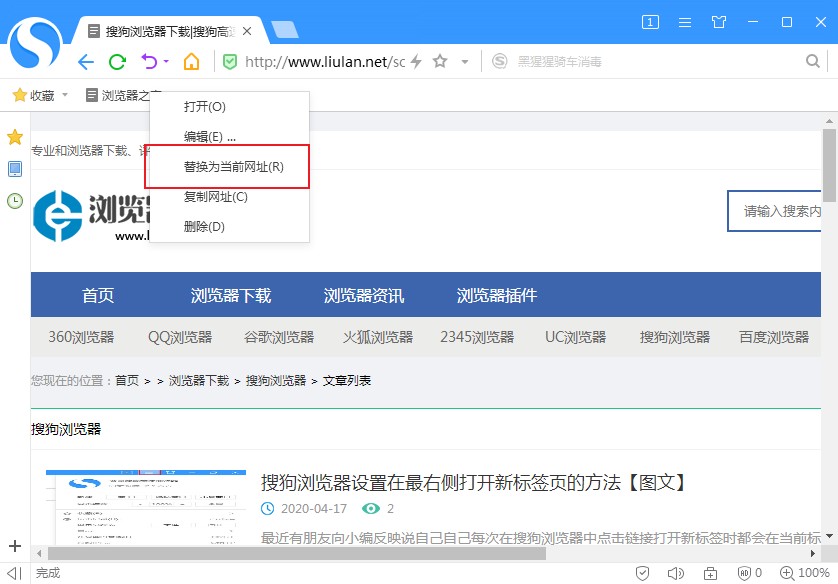Go to the orange home page icon
The height and width of the screenshot is (584, 838).
point(191,62)
